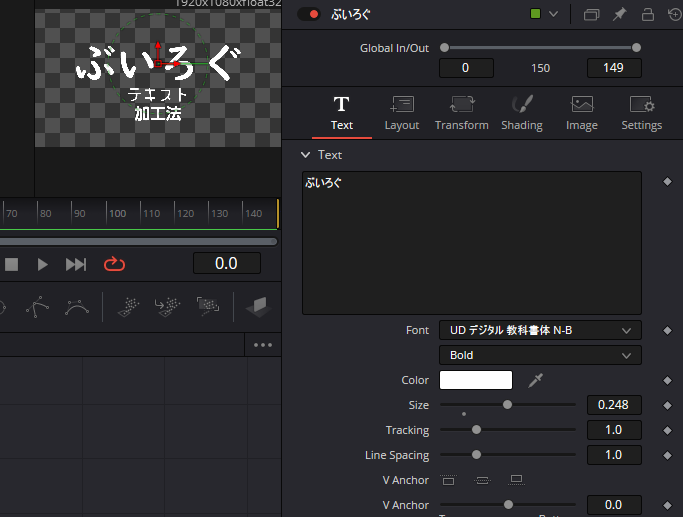This screenshot has width=683, height=517.
Task: Jump to the last frame
Action: pos(76,264)
